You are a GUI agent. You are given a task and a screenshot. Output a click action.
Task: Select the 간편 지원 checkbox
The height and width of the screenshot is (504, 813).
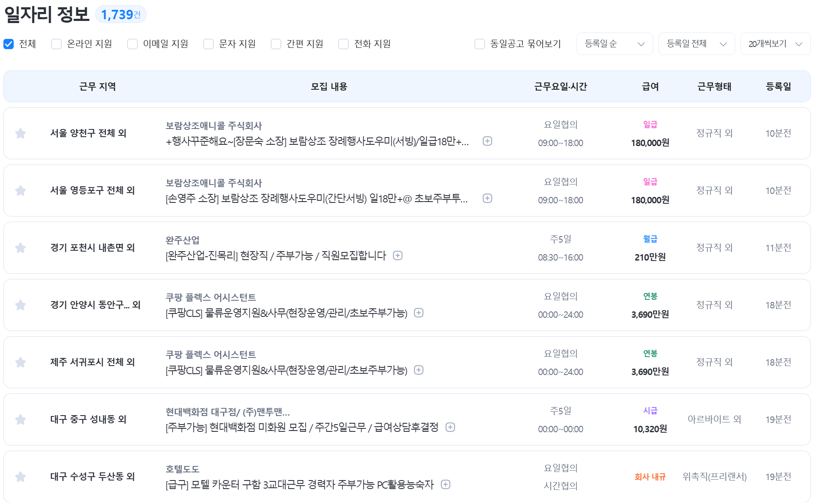(276, 44)
